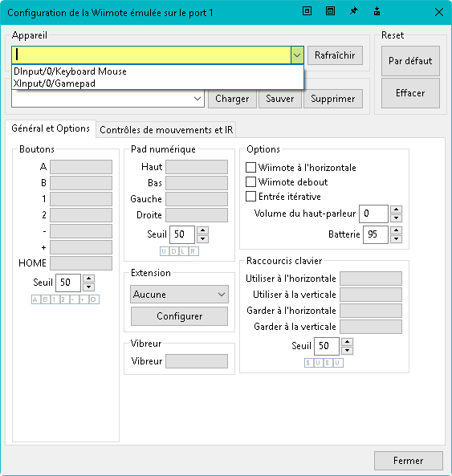
Task: Click the Supprimer profile button
Action: (332, 99)
